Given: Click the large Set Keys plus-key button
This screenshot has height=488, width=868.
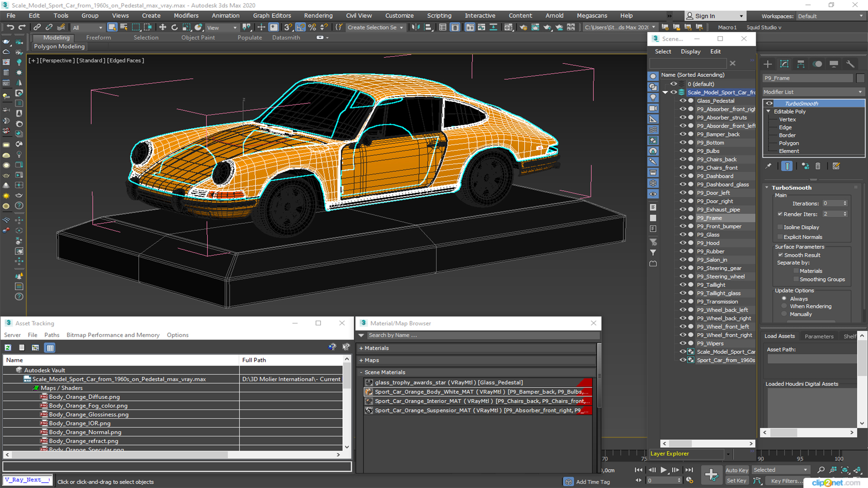Looking at the screenshot, I should pyautogui.click(x=711, y=475).
